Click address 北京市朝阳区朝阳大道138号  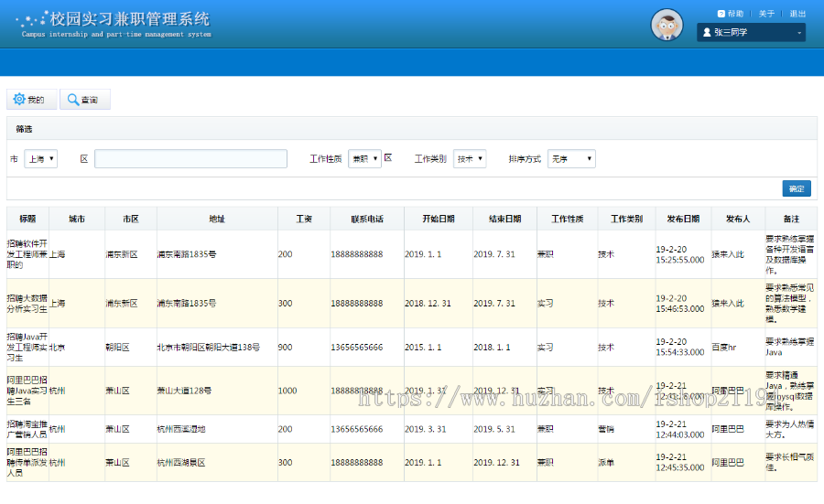tap(209, 347)
